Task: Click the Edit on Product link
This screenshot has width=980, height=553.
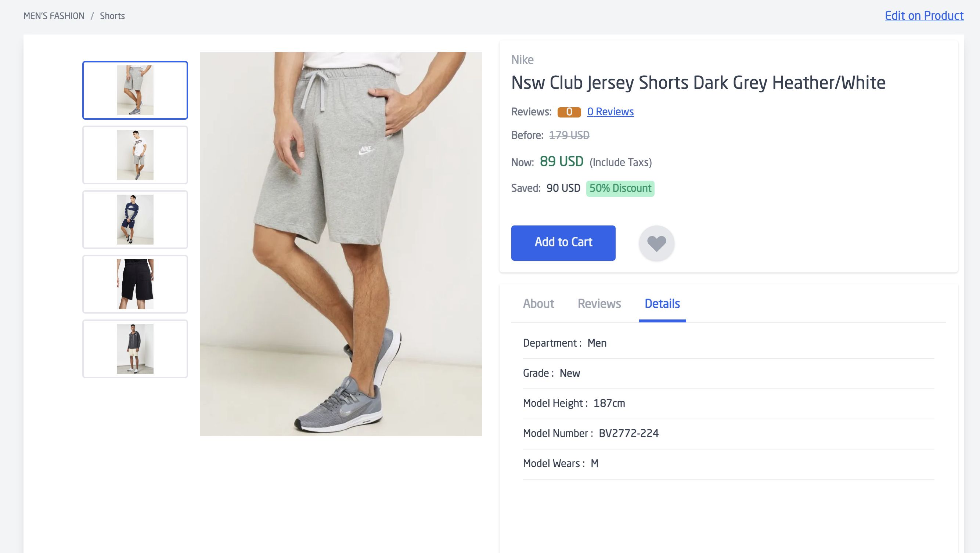Action: point(924,15)
